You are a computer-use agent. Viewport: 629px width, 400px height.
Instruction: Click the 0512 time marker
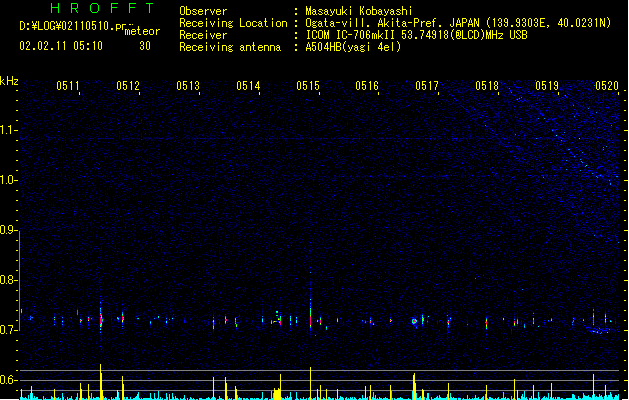click(128, 86)
